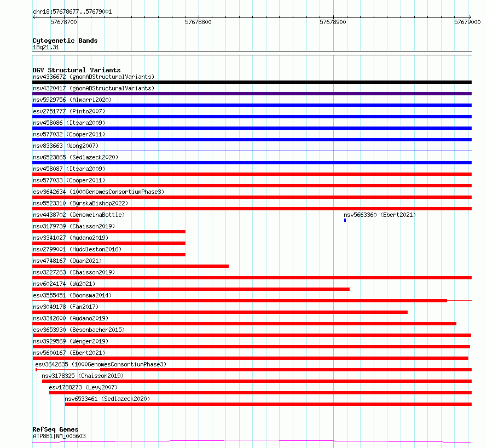The image size is (487, 448).
Task: Open nsv3227263 (Chaisson2019) label
Action: (x=74, y=272)
